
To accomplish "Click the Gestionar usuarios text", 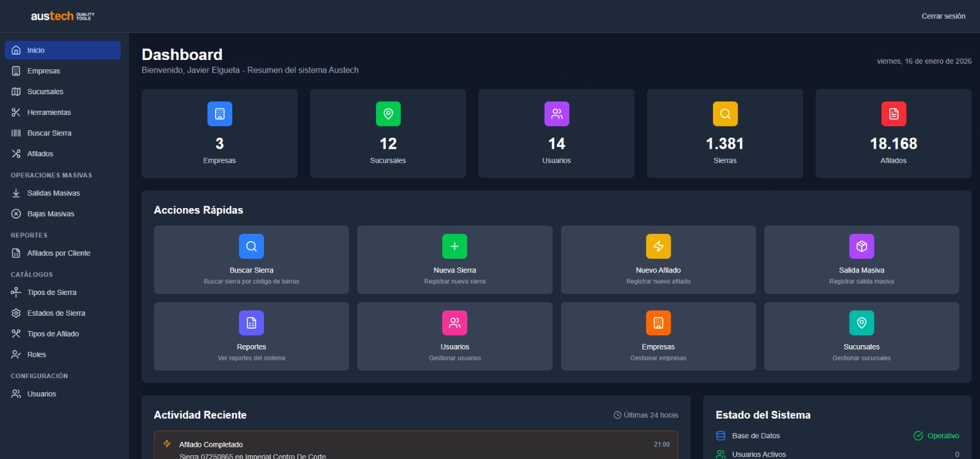I will pos(455,358).
